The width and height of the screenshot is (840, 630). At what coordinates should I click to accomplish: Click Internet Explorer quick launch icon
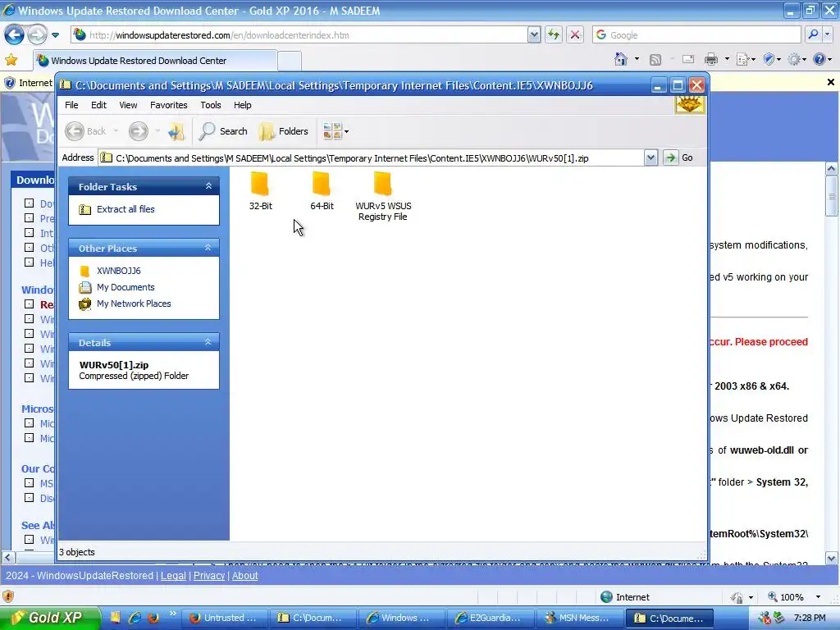[135, 618]
